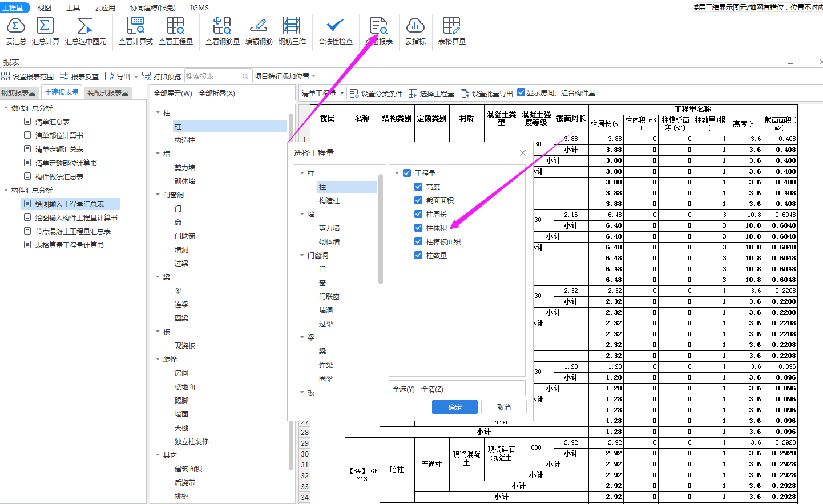Open 查看钢筋量 rebar quantity tool
823x504 pixels.
pos(223,31)
